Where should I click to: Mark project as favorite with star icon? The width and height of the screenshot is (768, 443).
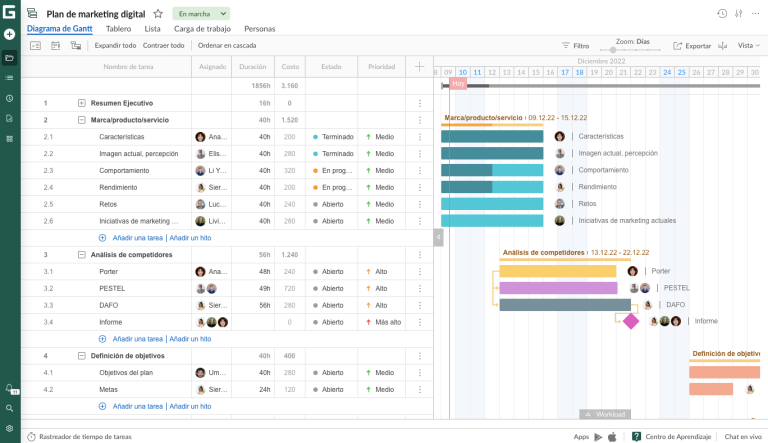click(x=158, y=14)
